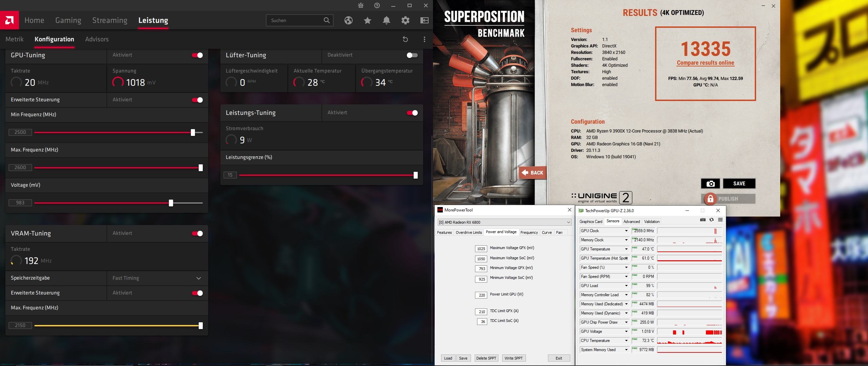This screenshot has height=366, width=868.
Task: Click the Leistungsgrenze slider handle
Action: tap(416, 175)
